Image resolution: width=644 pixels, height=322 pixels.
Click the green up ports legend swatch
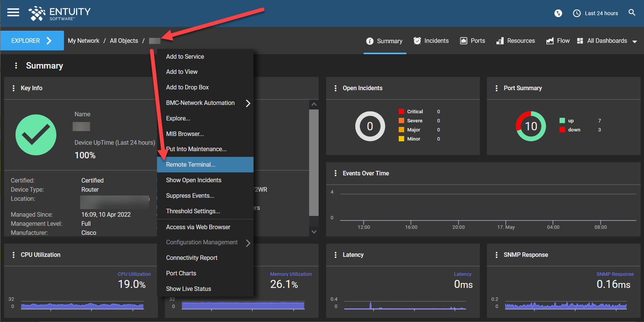[562, 120]
